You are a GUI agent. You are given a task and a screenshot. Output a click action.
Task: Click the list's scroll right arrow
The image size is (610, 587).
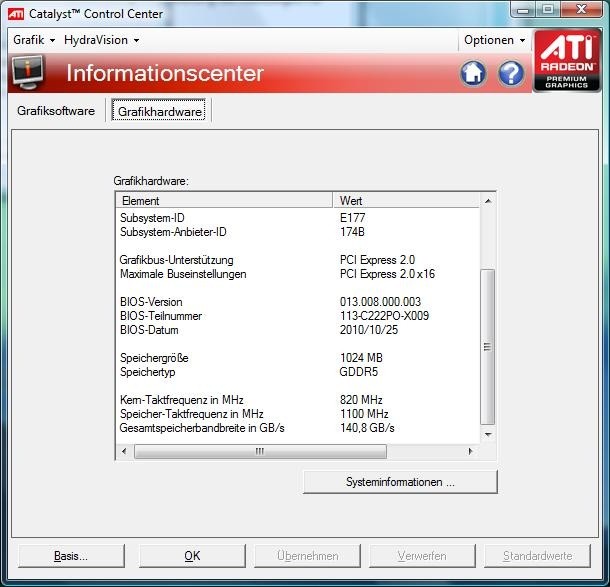click(x=470, y=451)
